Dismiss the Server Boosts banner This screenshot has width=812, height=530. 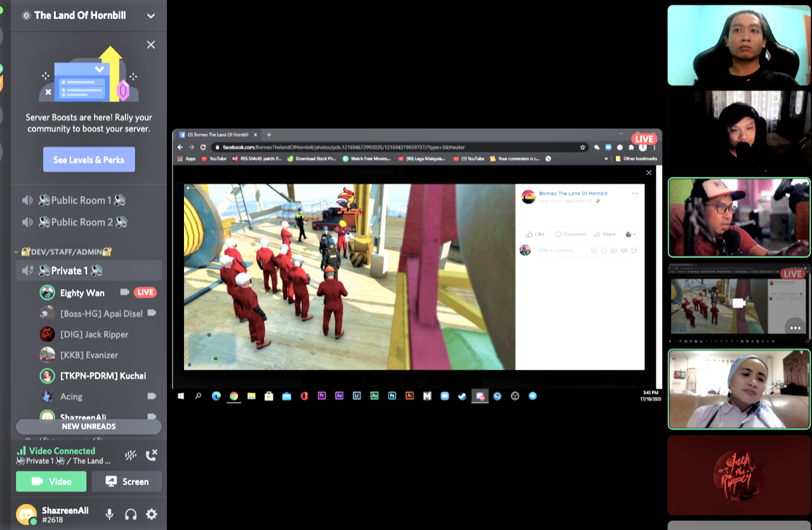pyautogui.click(x=151, y=45)
